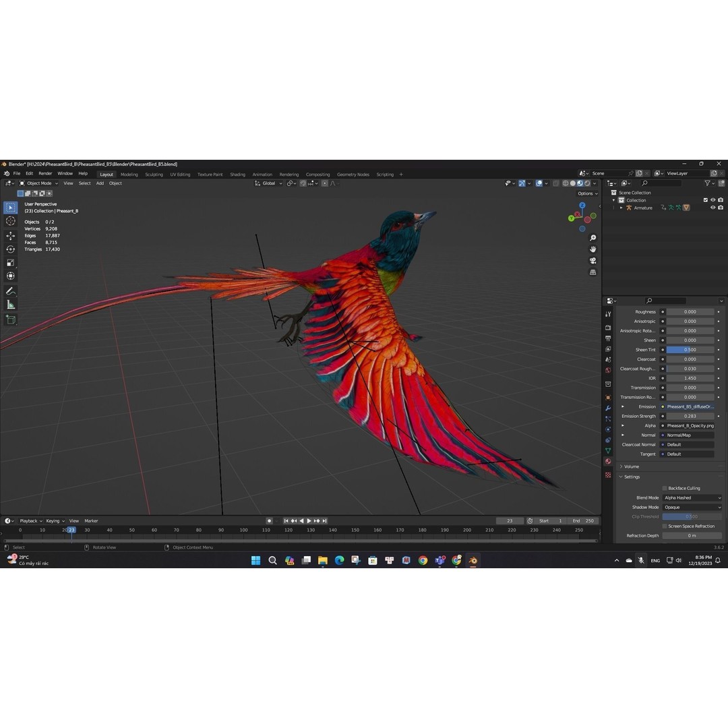Select the Transform tool
The image size is (728, 728).
(x=11, y=276)
